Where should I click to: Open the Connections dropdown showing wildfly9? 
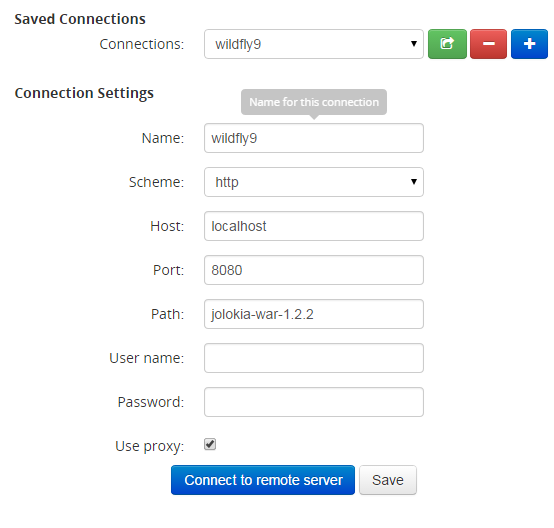314,44
